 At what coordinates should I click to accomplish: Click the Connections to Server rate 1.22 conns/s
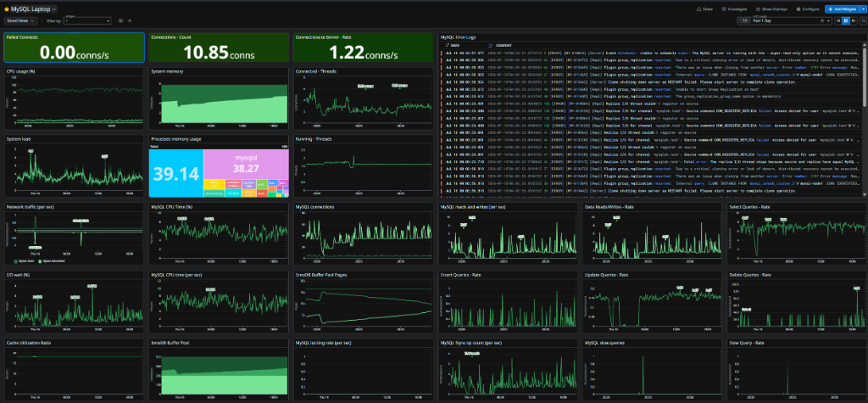(363, 52)
